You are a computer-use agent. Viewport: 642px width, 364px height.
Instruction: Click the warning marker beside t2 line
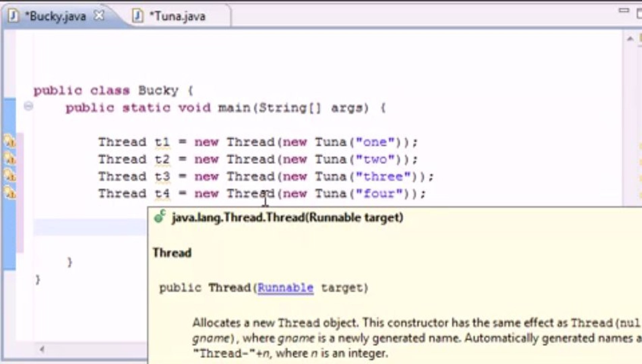10,158
